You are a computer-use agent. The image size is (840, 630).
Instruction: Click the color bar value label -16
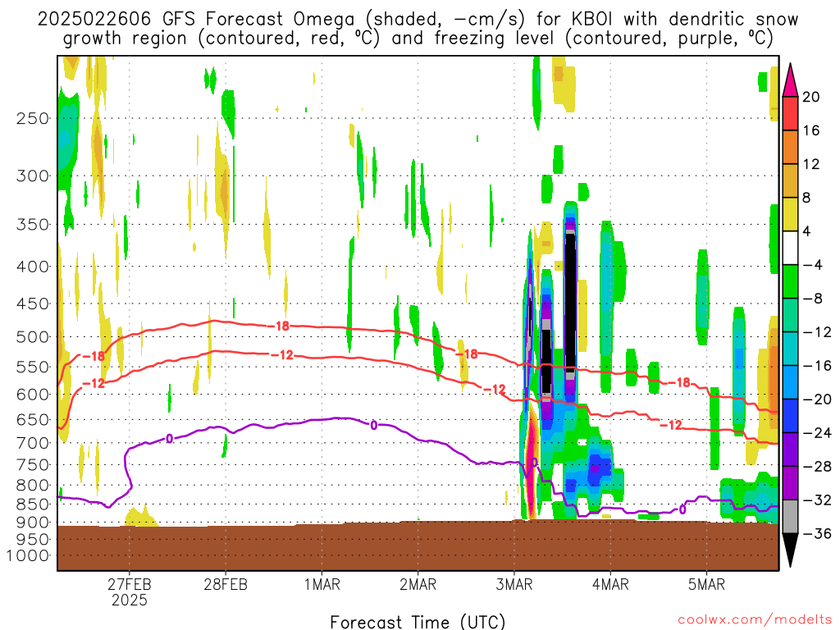click(817, 365)
